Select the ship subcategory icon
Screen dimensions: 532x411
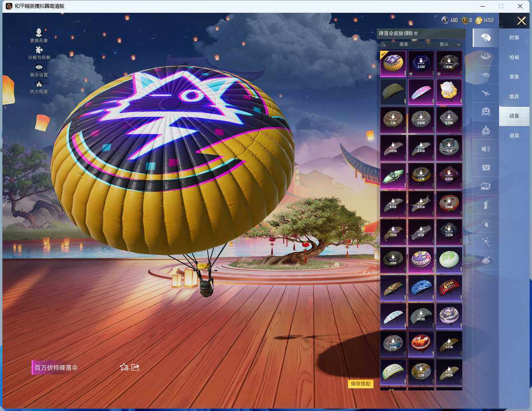coord(486,56)
